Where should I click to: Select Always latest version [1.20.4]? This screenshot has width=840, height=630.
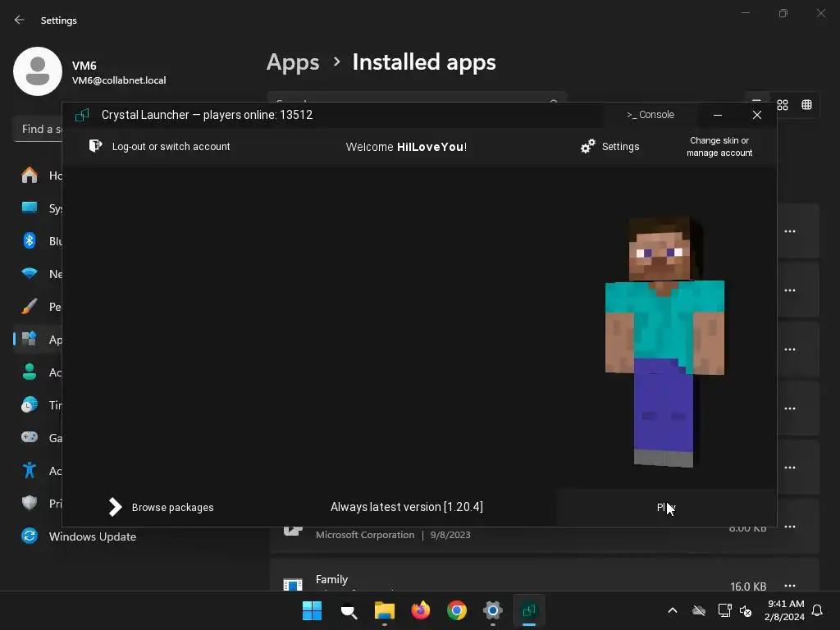(x=407, y=507)
